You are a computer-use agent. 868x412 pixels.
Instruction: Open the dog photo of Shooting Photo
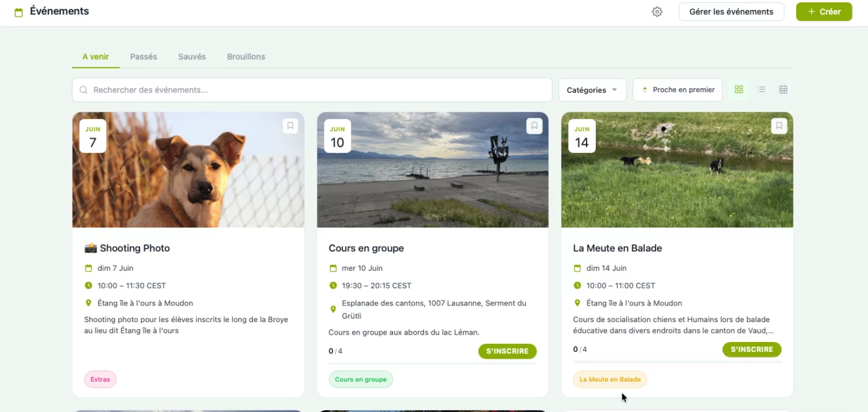[x=188, y=170]
